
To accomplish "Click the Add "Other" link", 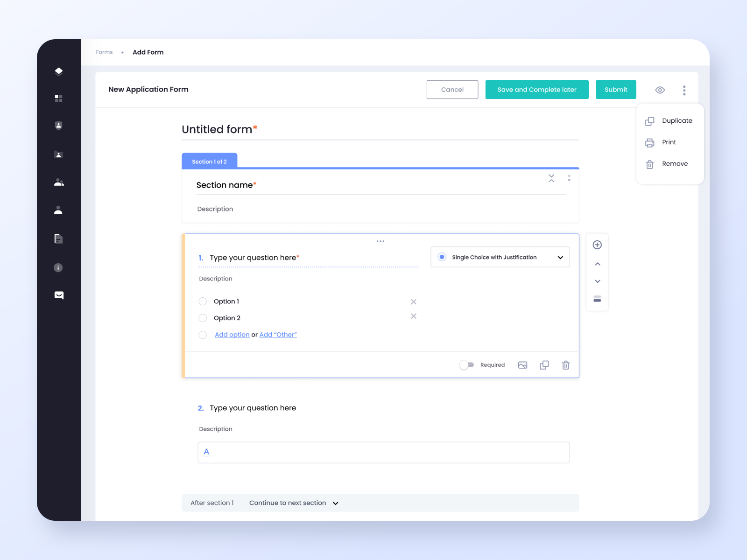I will point(278,335).
